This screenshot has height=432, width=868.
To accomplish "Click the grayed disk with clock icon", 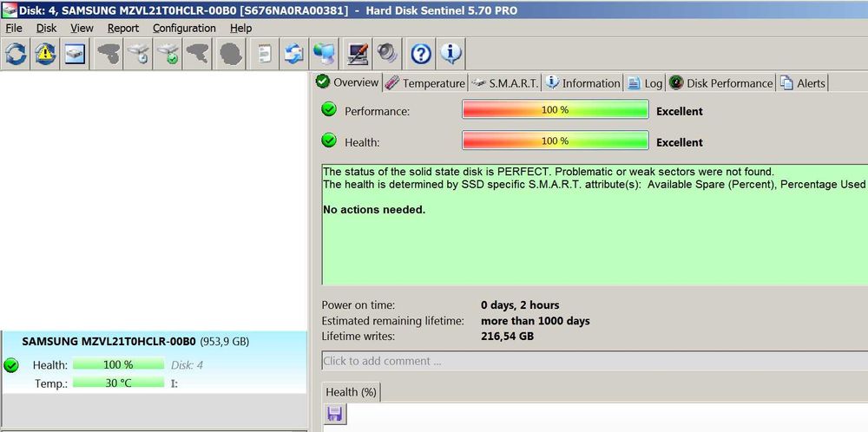I will (138, 54).
